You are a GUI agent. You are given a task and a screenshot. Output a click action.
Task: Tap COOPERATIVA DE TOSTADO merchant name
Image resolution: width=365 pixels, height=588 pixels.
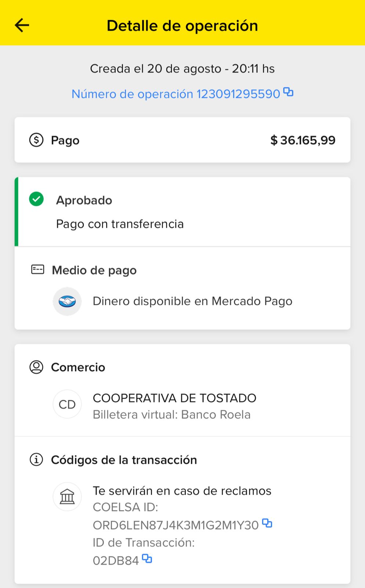[174, 398]
